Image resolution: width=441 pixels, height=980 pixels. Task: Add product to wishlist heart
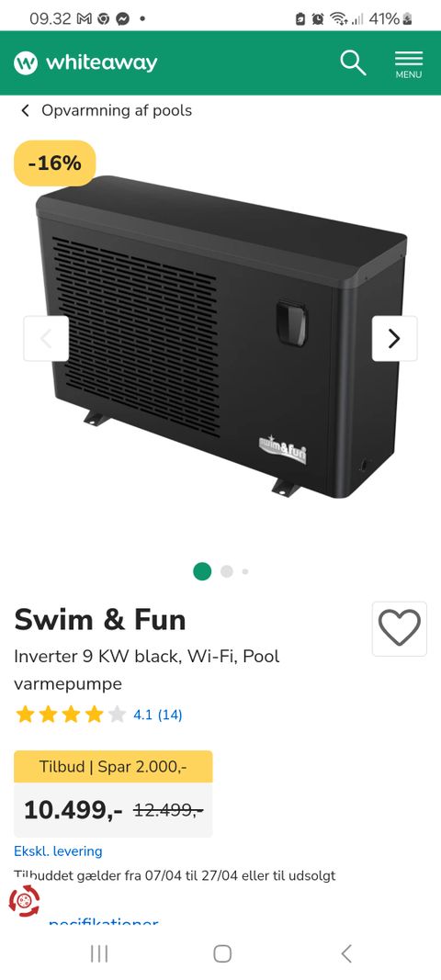400,629
